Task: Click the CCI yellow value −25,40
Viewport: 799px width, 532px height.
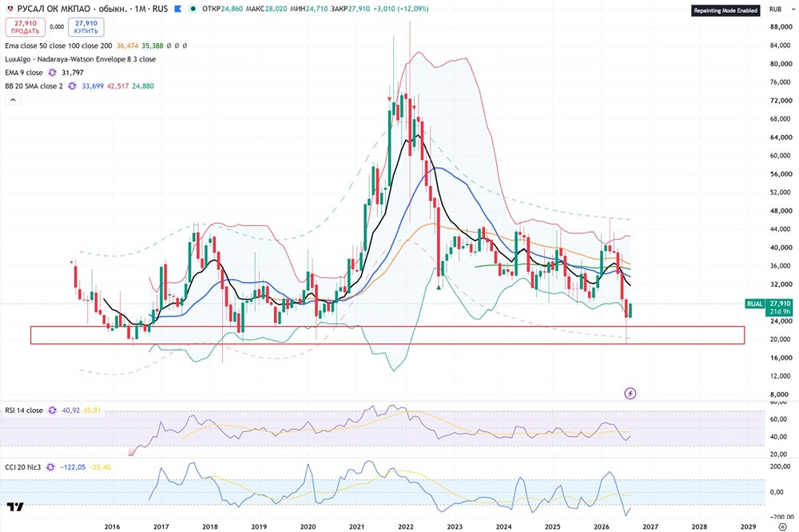Action: point(100,466)
